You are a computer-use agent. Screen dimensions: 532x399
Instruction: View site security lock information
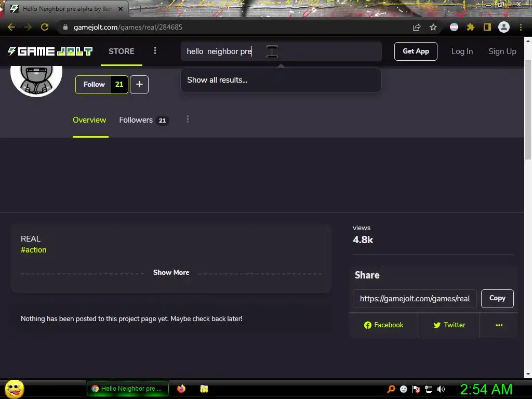(65, 27)
